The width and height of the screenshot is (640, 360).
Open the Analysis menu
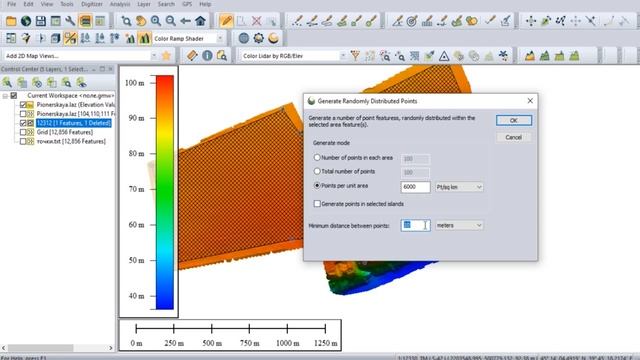coord(120,4)
